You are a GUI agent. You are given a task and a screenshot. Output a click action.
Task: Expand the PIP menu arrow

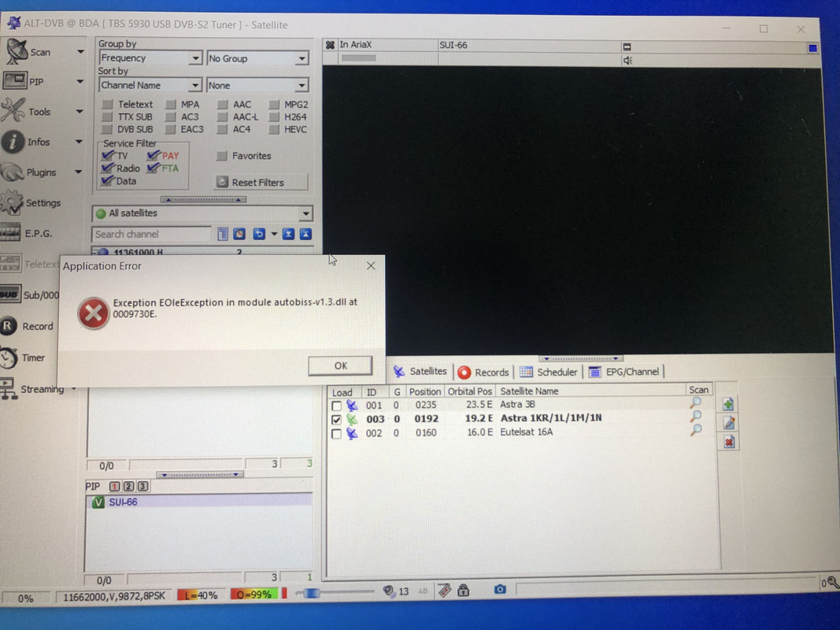80,81
